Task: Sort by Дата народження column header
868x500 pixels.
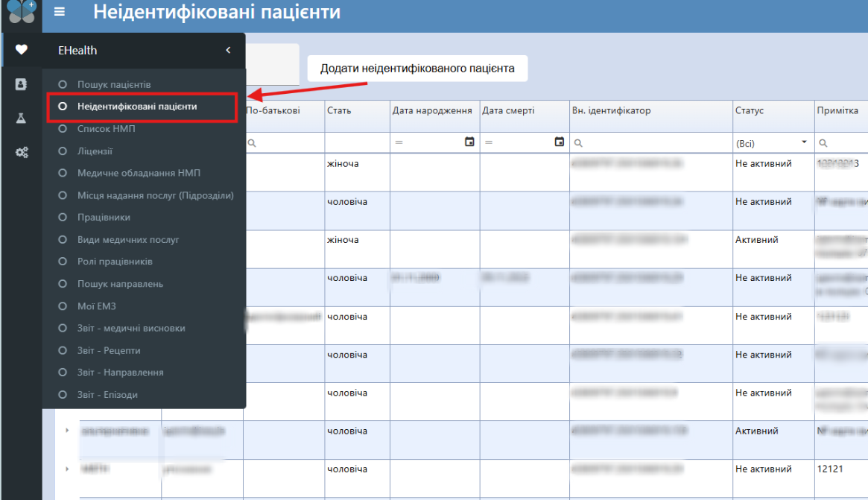Action: (x=432, y=110)
